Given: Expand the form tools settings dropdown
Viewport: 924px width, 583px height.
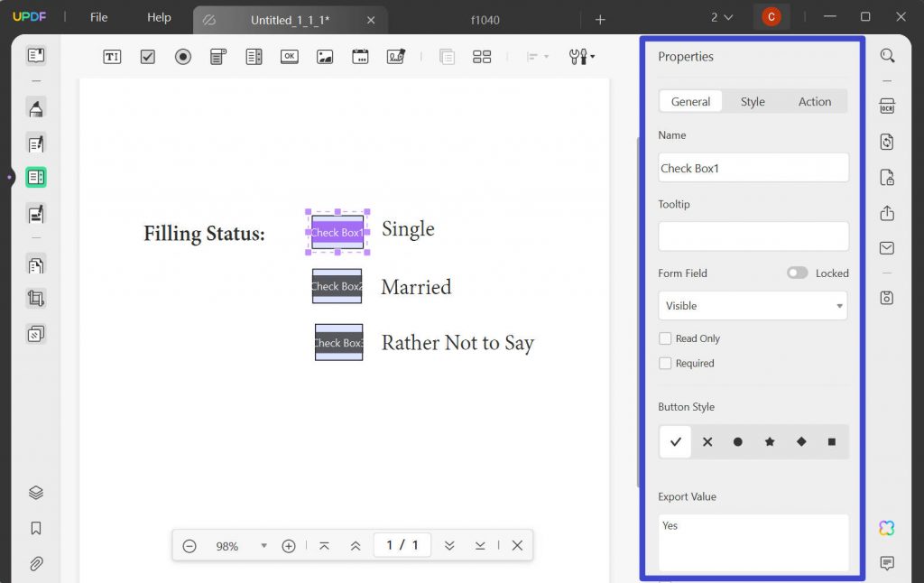Looking at the screenshot, I should pos(582,57).
